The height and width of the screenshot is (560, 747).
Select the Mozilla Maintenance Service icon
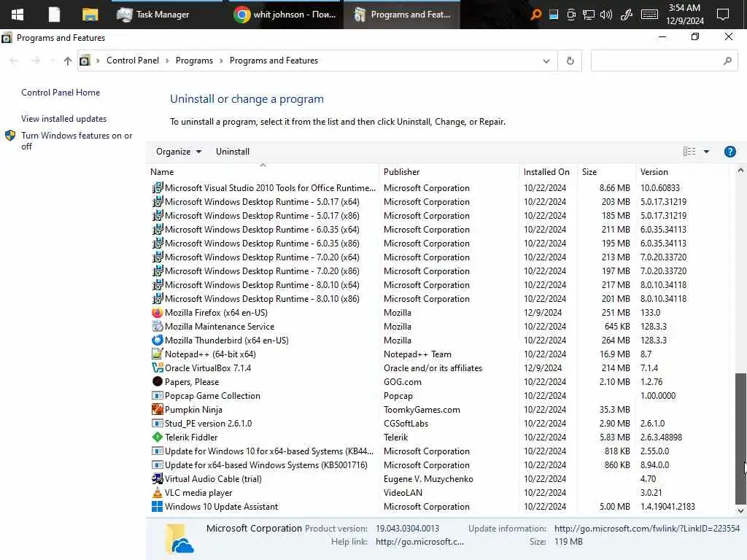click(158, 327)
